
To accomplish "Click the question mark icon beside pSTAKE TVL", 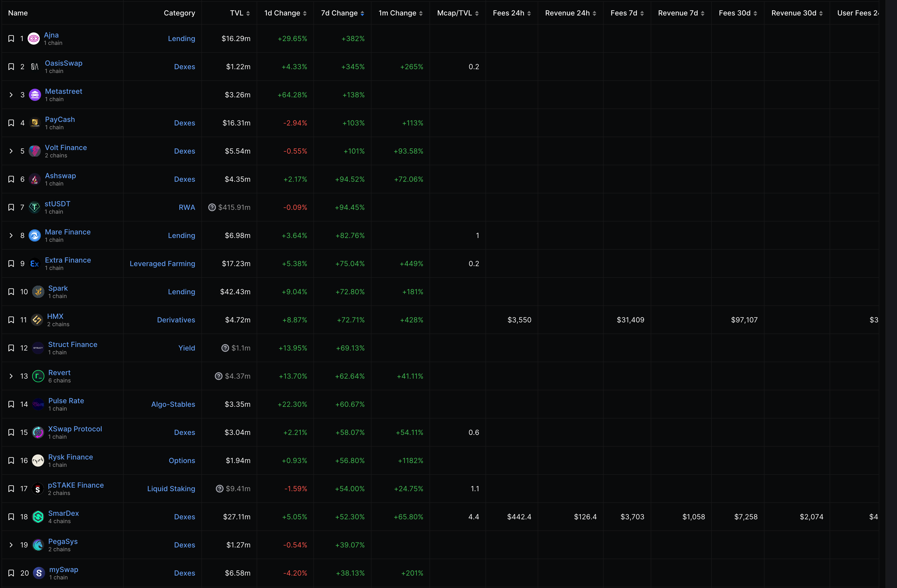I will coord(219,489).
